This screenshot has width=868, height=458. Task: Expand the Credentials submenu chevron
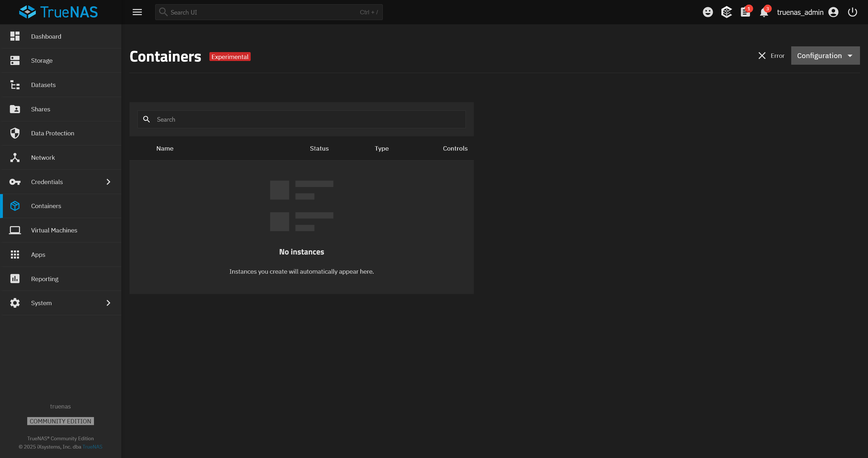click(x=109, y=182)
